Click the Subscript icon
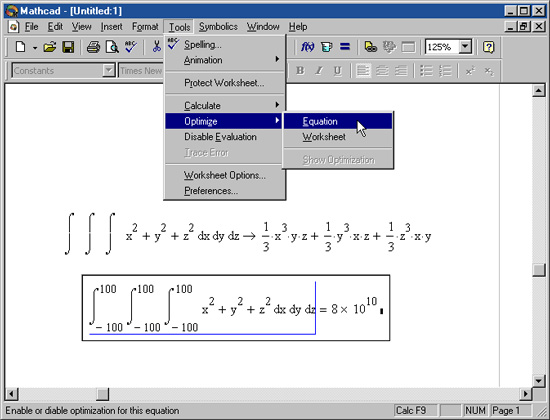This screenshot has height=420, width=550. click(x=489, y=71)
